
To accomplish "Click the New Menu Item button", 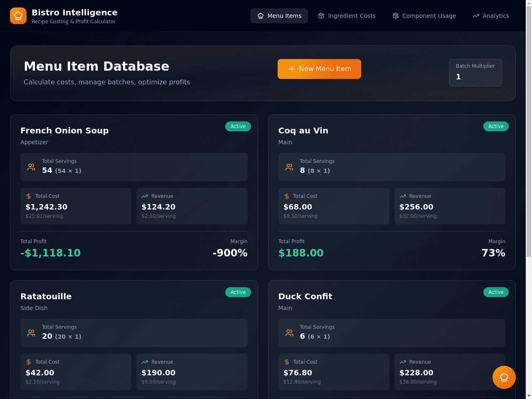I will (319, 69).
